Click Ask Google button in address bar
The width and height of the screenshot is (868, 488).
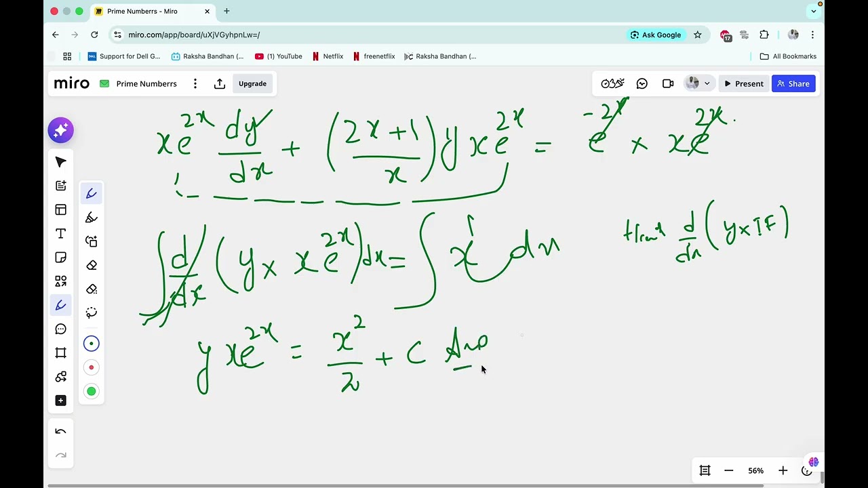pyautogui.click(x=656, y=35)
